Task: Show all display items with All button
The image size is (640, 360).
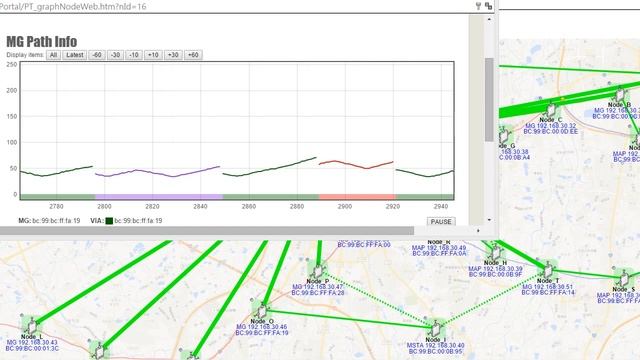Action: point(53,55)
